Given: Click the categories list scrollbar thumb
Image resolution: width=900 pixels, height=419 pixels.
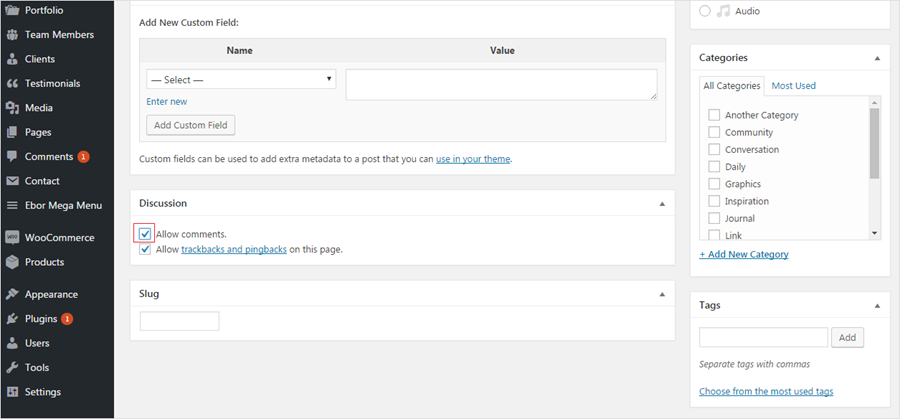Looking at the screenshot, I should (x=874, y=143).
